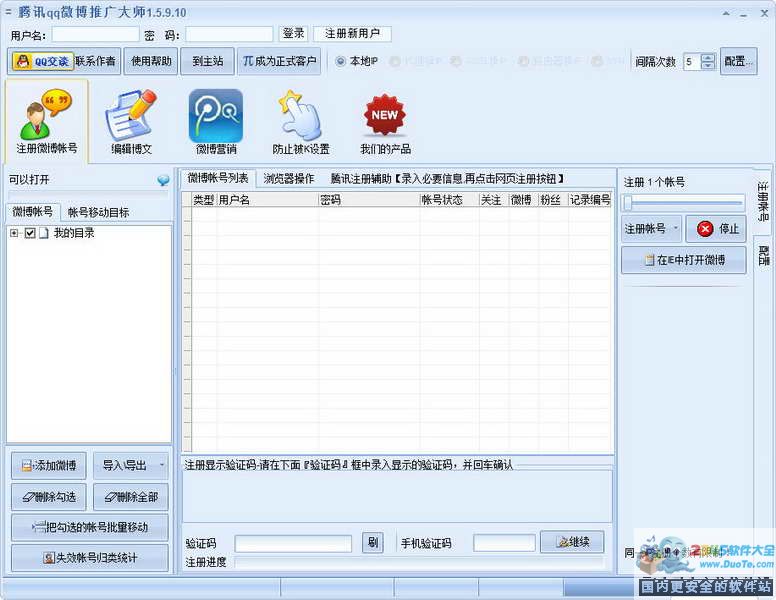Click the 类型 column header
The height and width of the screenshot is (600, 776).
(x=203, y=200)
